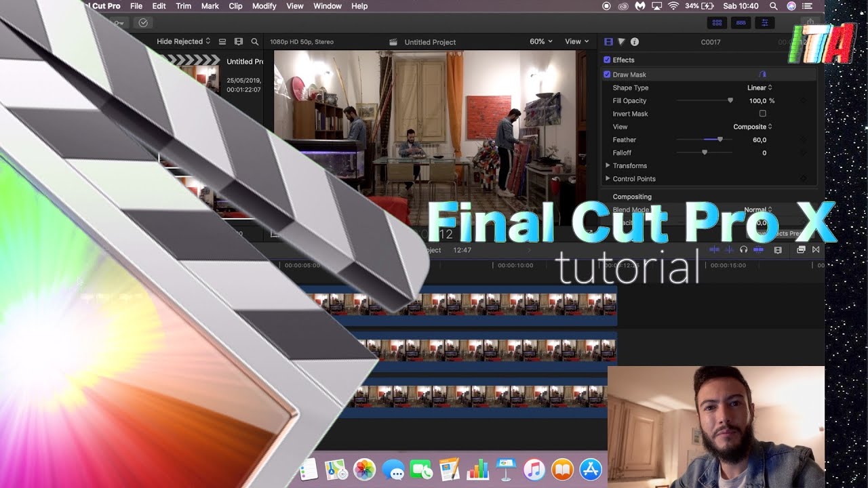Image resolution: width=868 pixels, height=488 pixels.
Task: Click the Feather value 60,0
Action: pyautogui.click(x=759, y=140)
